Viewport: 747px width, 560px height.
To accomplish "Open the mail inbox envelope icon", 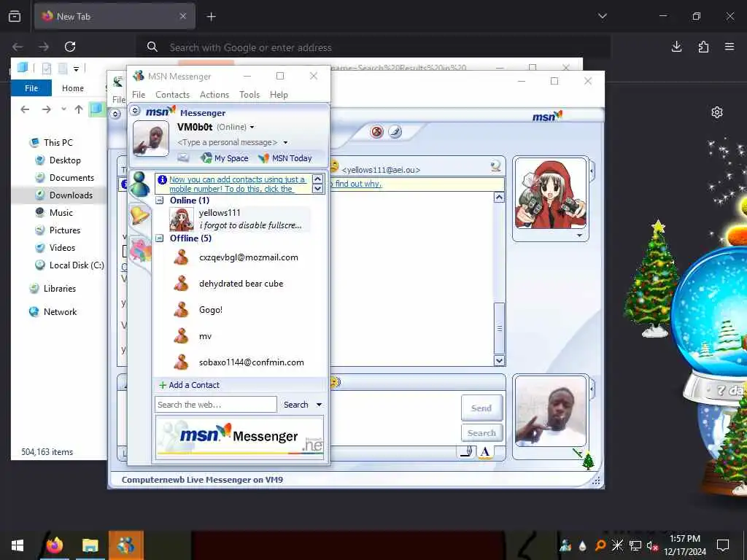I will (183, 157).
